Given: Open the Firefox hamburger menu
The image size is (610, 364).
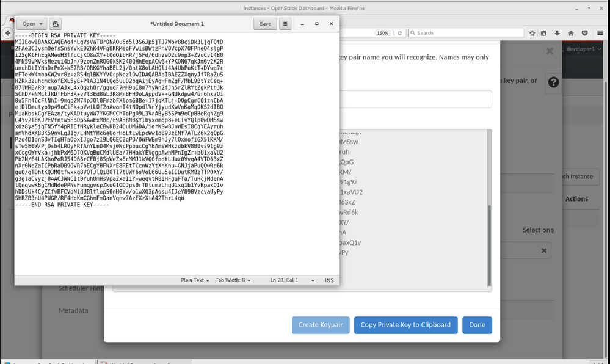Looking at the screenshot, I should (x=600, y=33).
